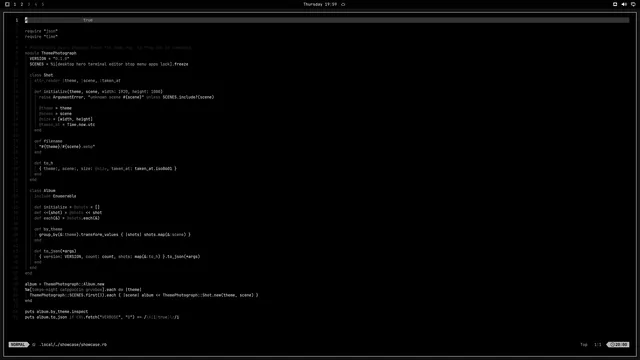Viewport: 640px width, 360px height.
Task: Click the Time.now.utc assignment line
Action: click(67, 125)
